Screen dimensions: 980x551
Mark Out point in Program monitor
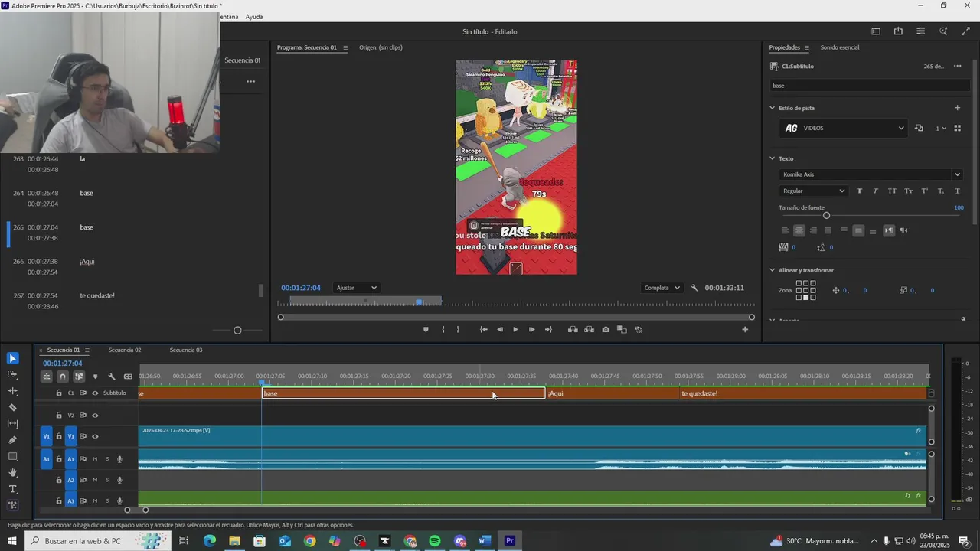click(458, 329)
